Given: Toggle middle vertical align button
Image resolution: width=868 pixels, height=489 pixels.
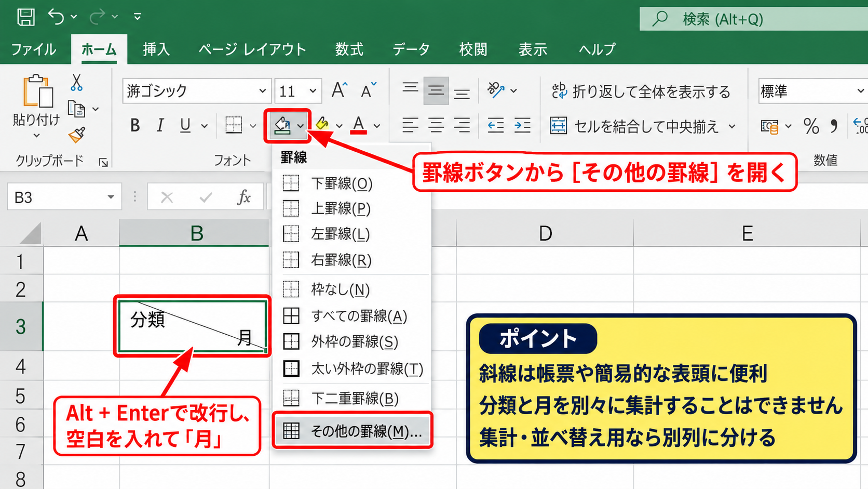Looking at the screenshot, I should tap(436, 90).
